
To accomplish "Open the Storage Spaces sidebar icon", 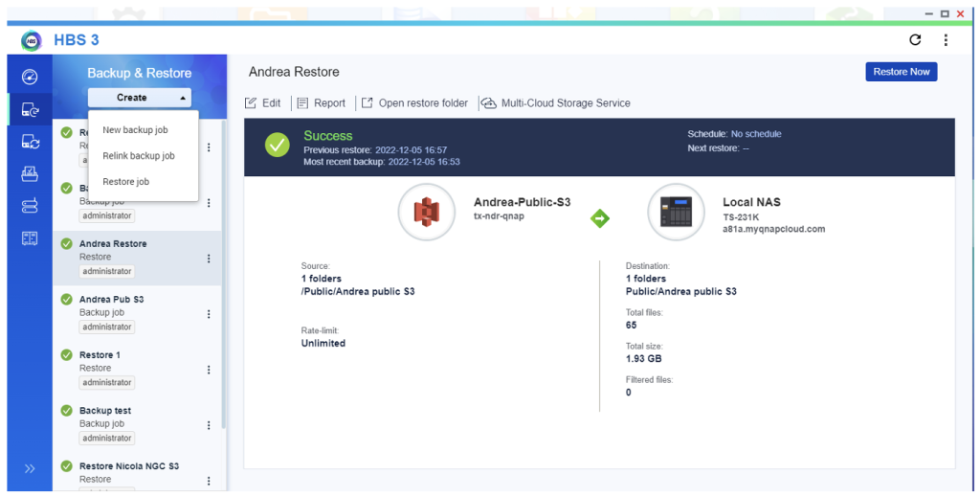I will coord(30,206).
